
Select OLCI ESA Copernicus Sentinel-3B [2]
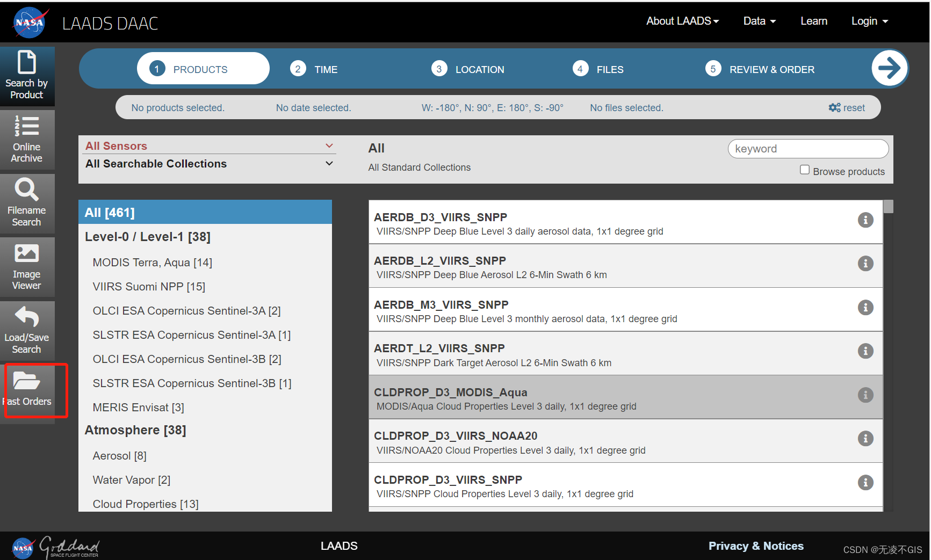pos(187,359)
